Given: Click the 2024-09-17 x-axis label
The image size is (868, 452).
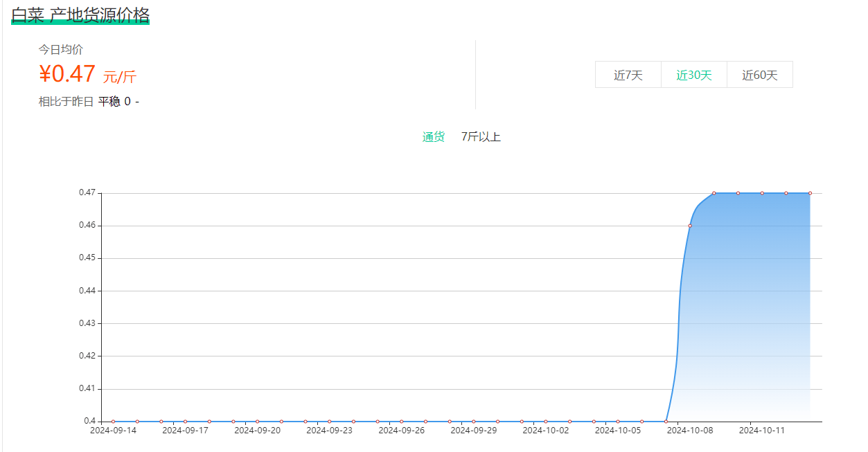Looking at the screenshot, I should coord(186,430).
